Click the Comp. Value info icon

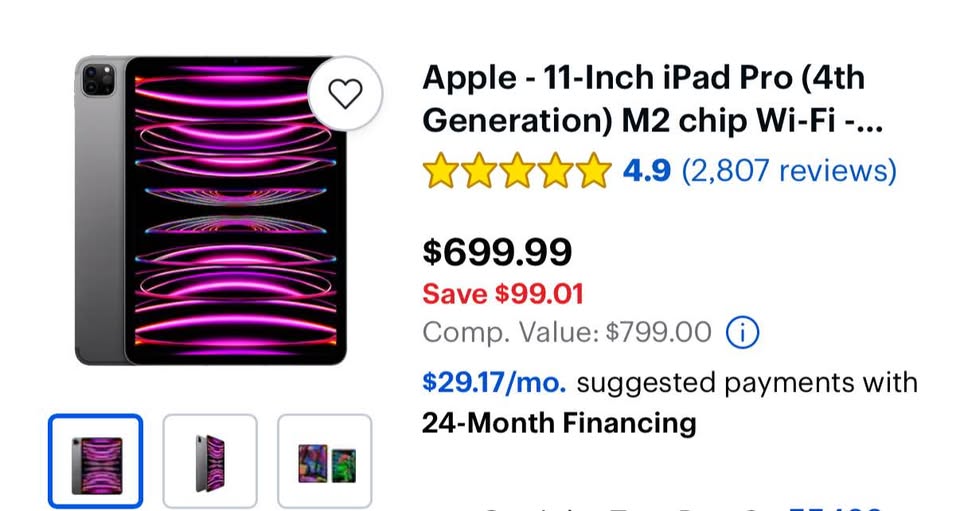click(x=742, y=332)
